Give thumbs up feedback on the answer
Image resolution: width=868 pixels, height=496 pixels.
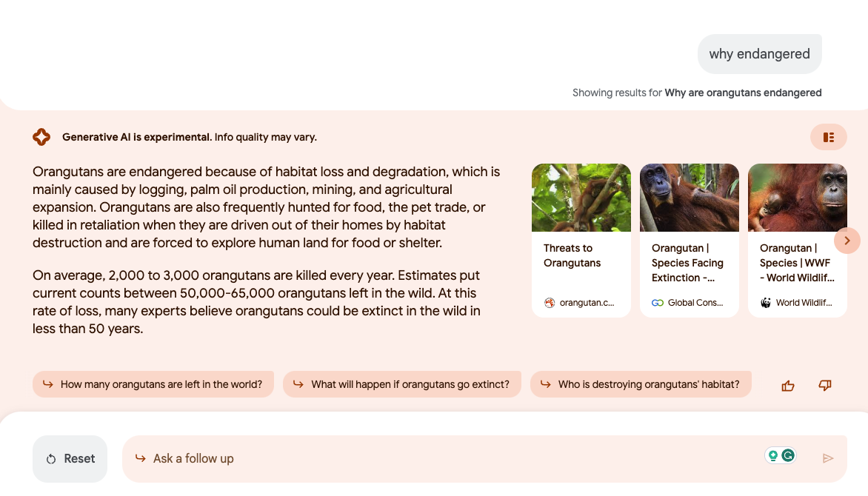coord(787,385)
